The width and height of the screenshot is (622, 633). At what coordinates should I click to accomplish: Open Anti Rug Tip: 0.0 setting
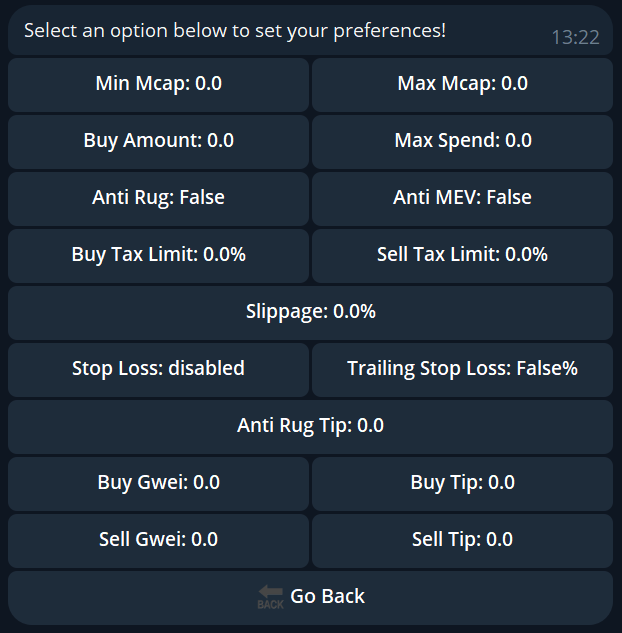pos(310,426)
